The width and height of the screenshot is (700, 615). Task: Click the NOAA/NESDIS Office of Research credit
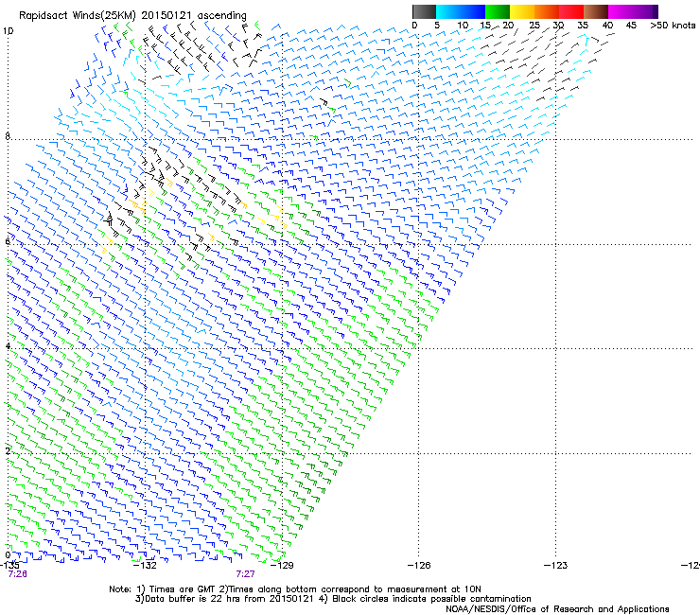[x=557, y=609]
